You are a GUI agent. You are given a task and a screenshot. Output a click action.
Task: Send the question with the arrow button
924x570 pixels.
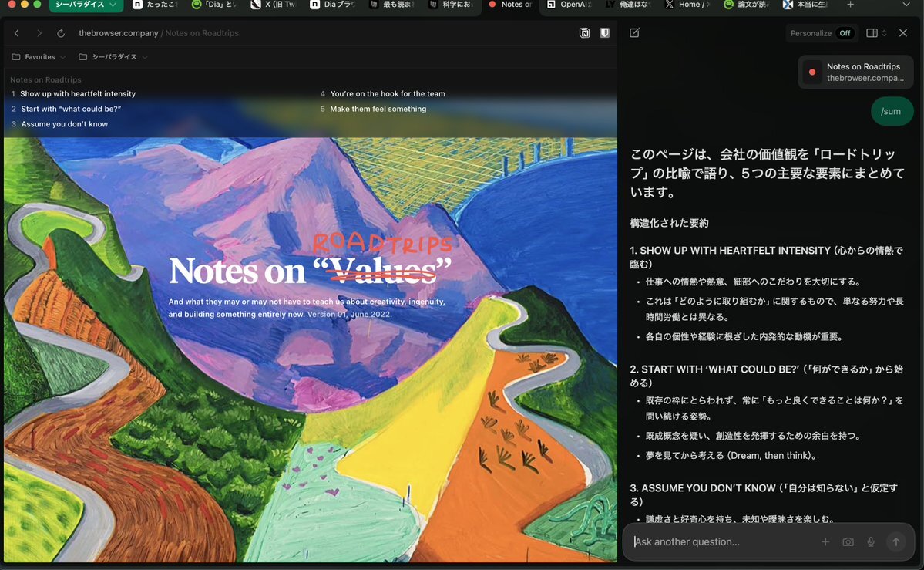click(x=895, y=541)
